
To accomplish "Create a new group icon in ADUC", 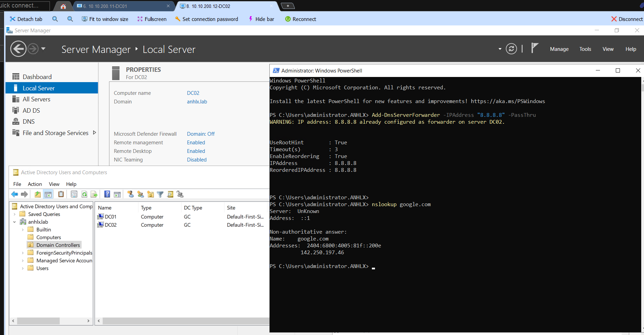I will point(140,194).
